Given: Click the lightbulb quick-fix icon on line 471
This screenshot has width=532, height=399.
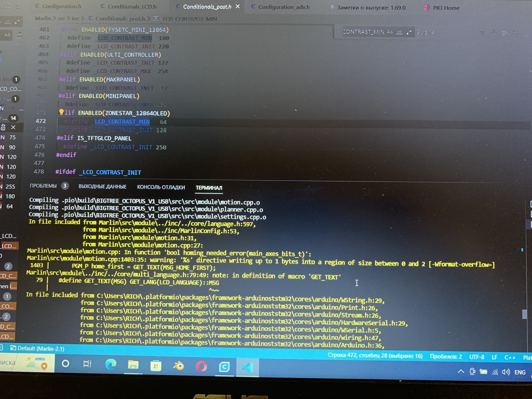Looking at the screenshot, I should 61,112.
